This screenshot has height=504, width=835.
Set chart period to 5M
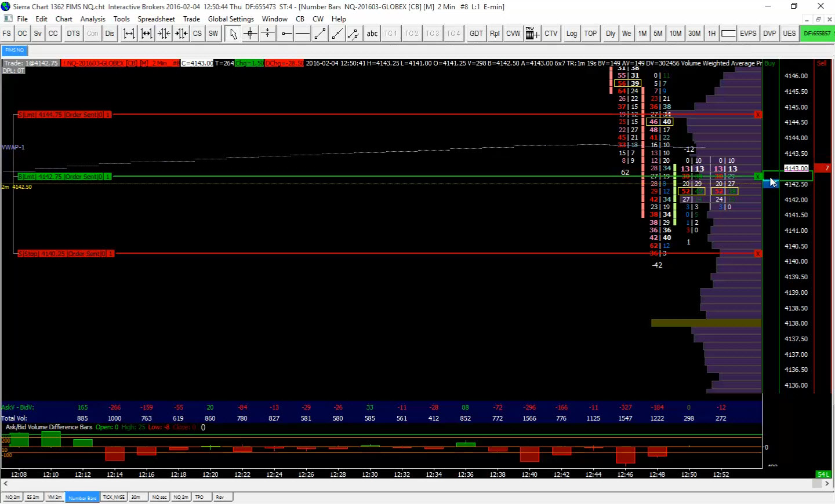658,34
